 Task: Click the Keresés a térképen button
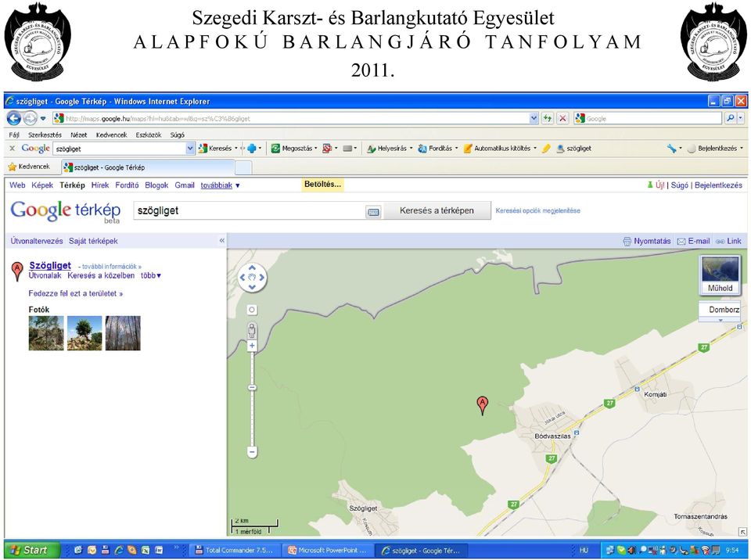(x=437, y=210)
